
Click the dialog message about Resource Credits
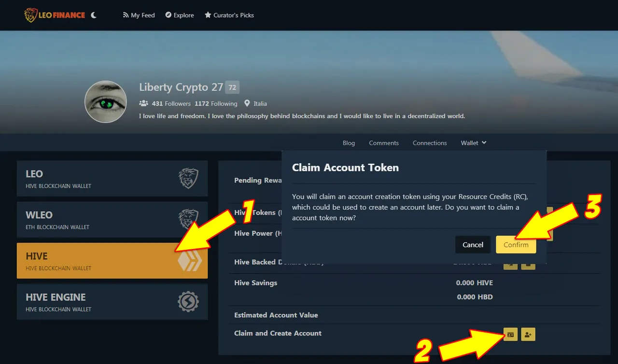410,207
